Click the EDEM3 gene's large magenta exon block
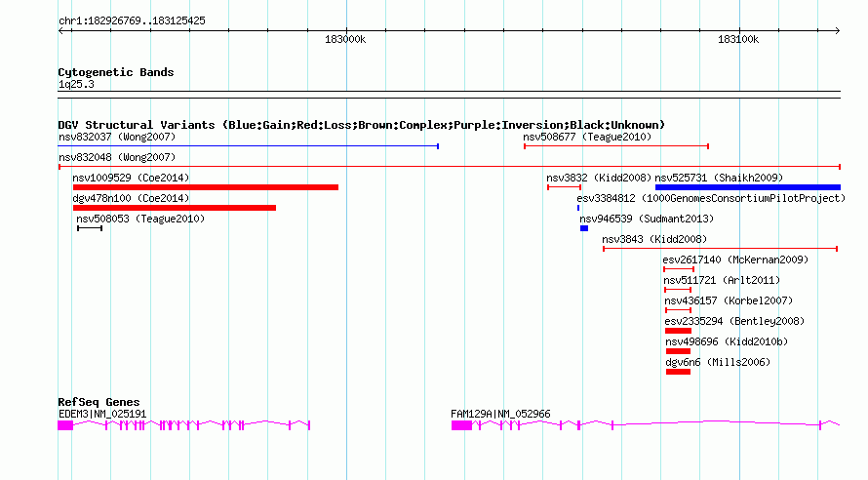This screenshot has height=480, width=868. tap(65, 425)
